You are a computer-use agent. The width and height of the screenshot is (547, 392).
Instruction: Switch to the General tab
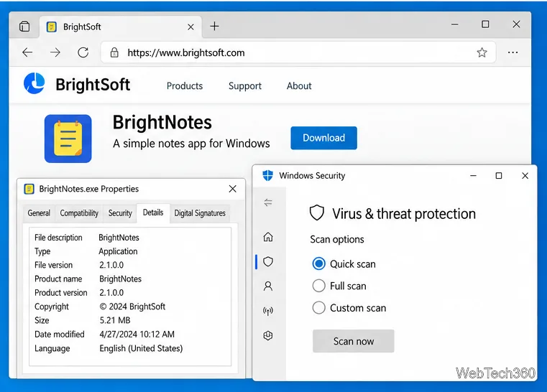(x=39, y=213)
